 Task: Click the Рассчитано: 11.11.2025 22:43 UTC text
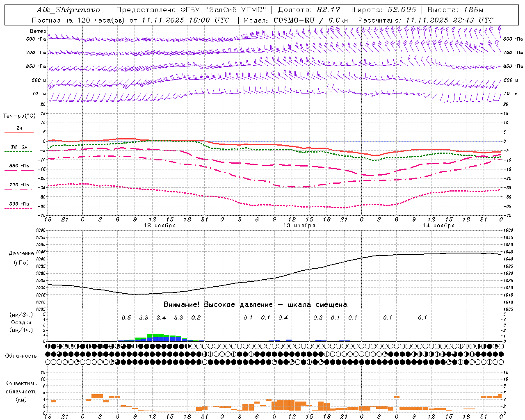426,20
